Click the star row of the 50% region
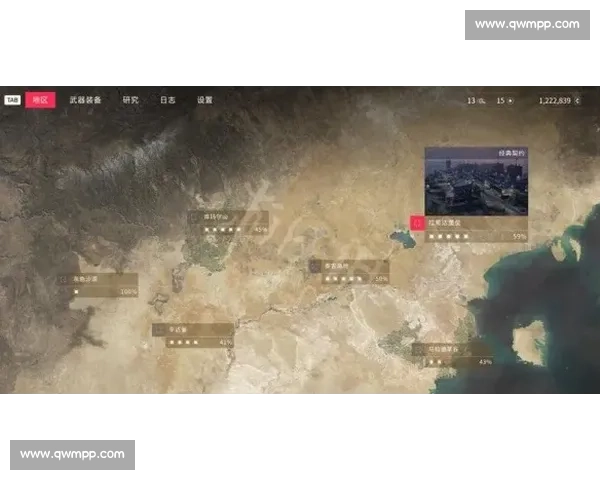This screenshot has height=480, width=600. 343,279
